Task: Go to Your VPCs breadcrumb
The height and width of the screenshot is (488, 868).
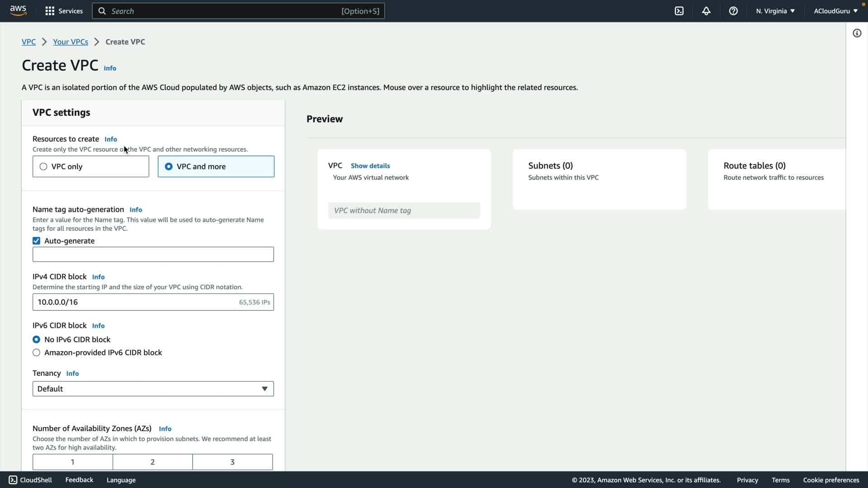Action: click(x=71, y=42)
